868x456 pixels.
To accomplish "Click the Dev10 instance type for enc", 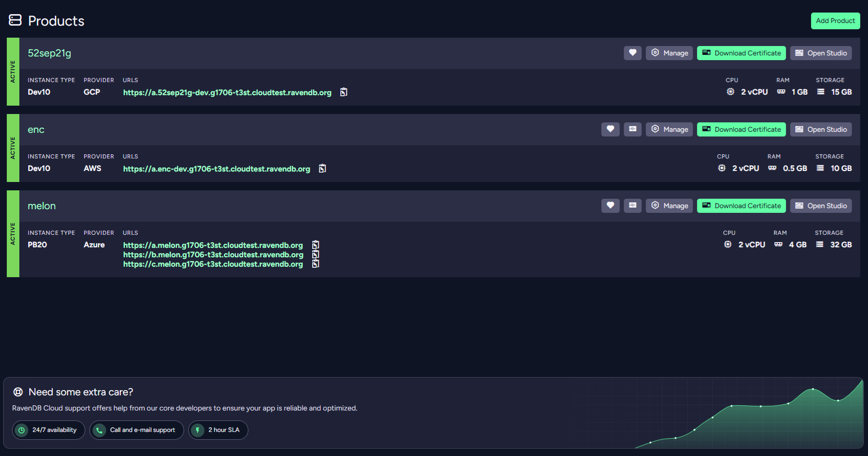I will coord(39,168).
